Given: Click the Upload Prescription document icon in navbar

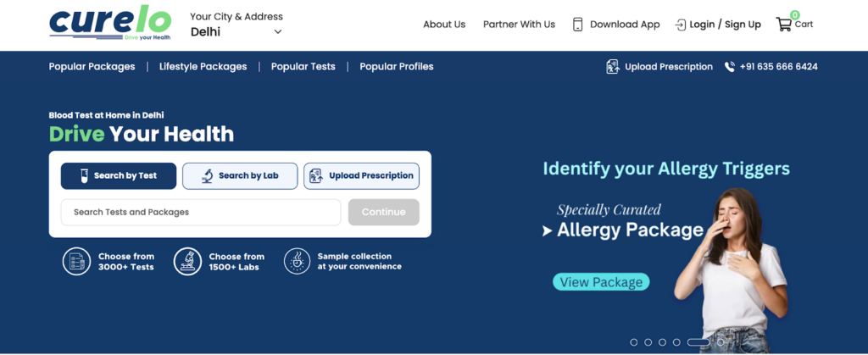Looking at the screenshot, I should pos(613,67).
